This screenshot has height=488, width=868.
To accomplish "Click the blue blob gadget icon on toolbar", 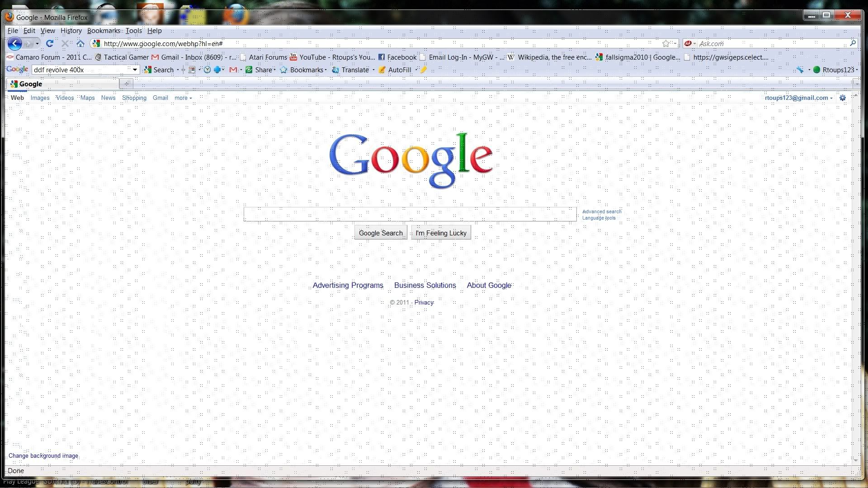I will coord(217,70).
